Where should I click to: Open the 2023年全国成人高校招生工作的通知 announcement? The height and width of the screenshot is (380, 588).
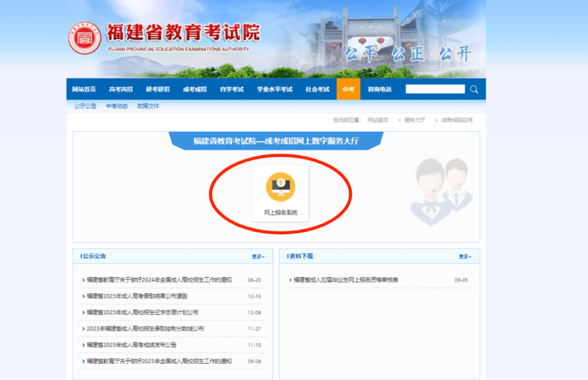tap(159, 361)
